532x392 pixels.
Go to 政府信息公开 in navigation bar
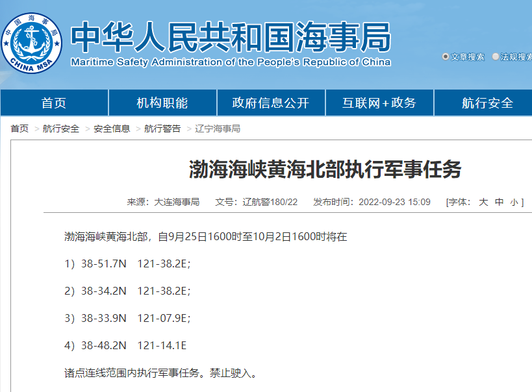(270, 103)
